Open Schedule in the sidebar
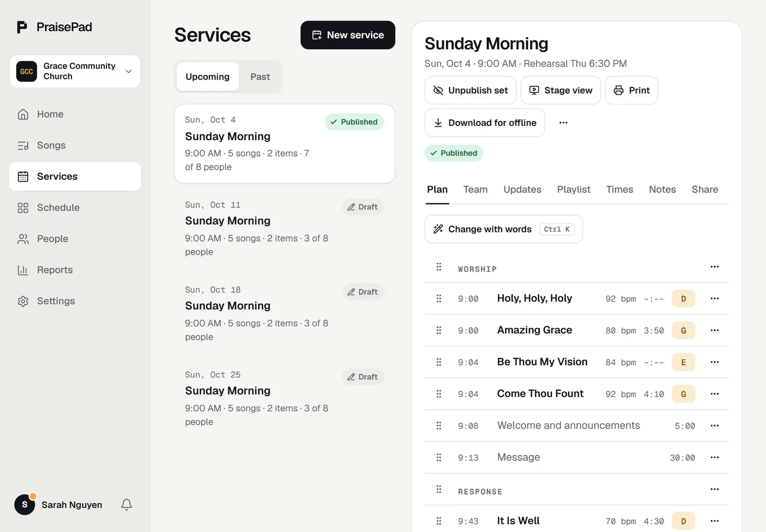This screenshot has width=766, height=532. coord(75,208)
